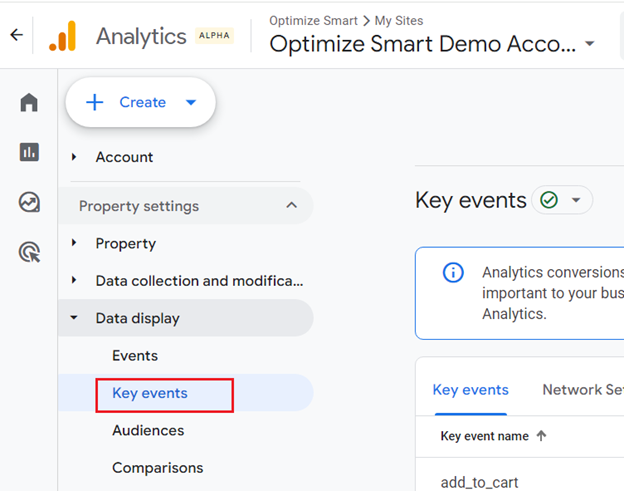Click the back arrow icon

(x=17, y=35)
